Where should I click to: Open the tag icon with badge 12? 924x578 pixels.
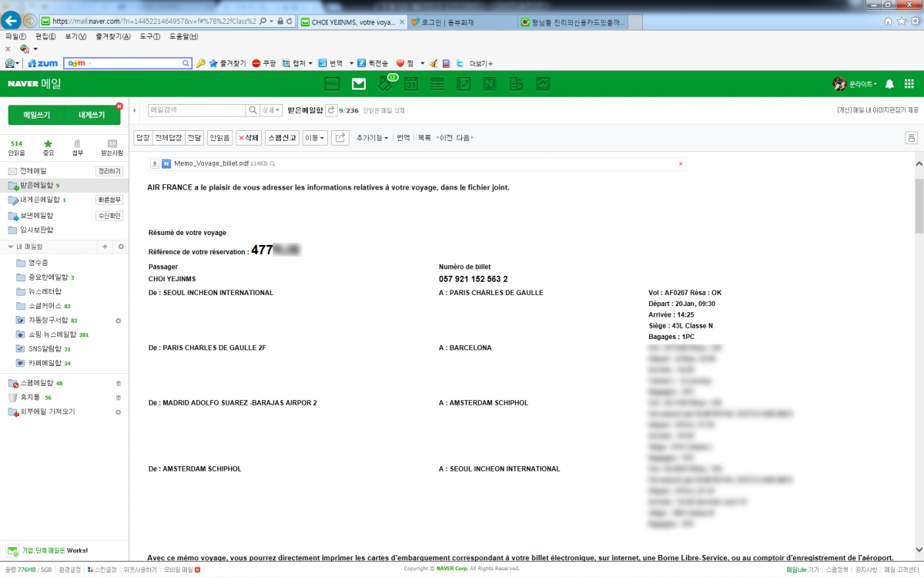coord(385,83)
